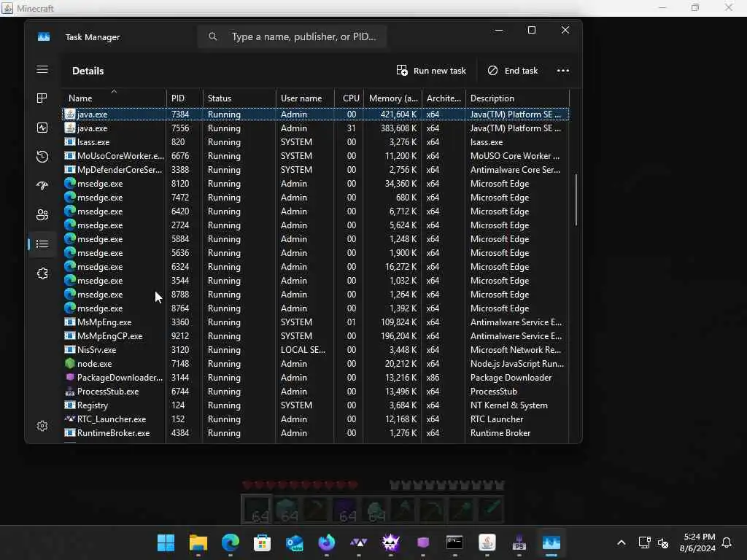Select the PackageDownloader process row
747x560 pixels.
coord(316,377)
